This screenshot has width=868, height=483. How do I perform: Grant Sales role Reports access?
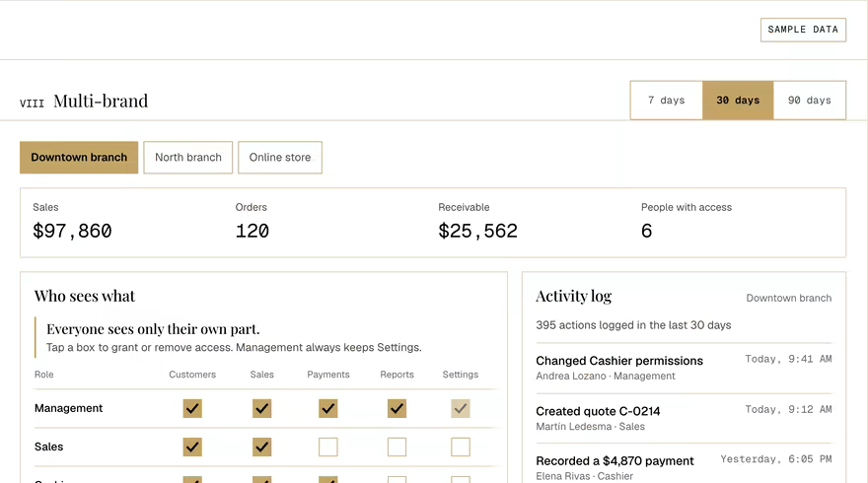(x=397, y=448)
